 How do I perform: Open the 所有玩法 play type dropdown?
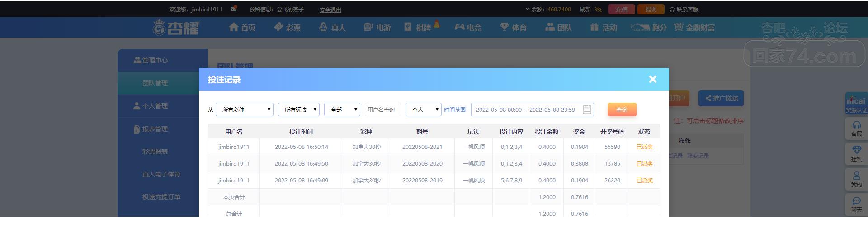pyautogui.click(x=299, y=110)
